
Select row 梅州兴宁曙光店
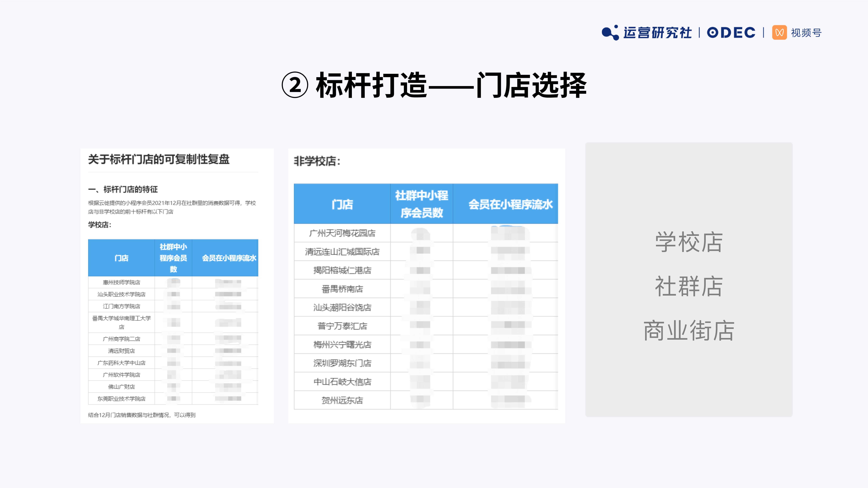pos(426,344)
